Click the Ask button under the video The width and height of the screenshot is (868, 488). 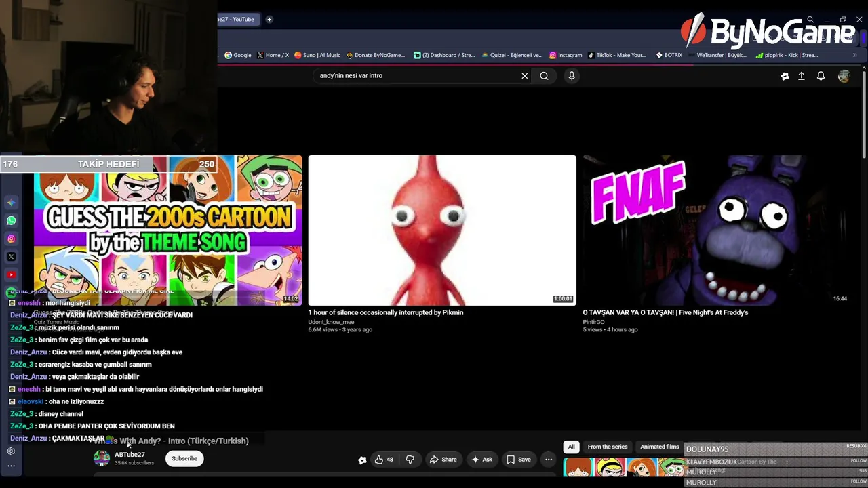click(x=482, y=460)
